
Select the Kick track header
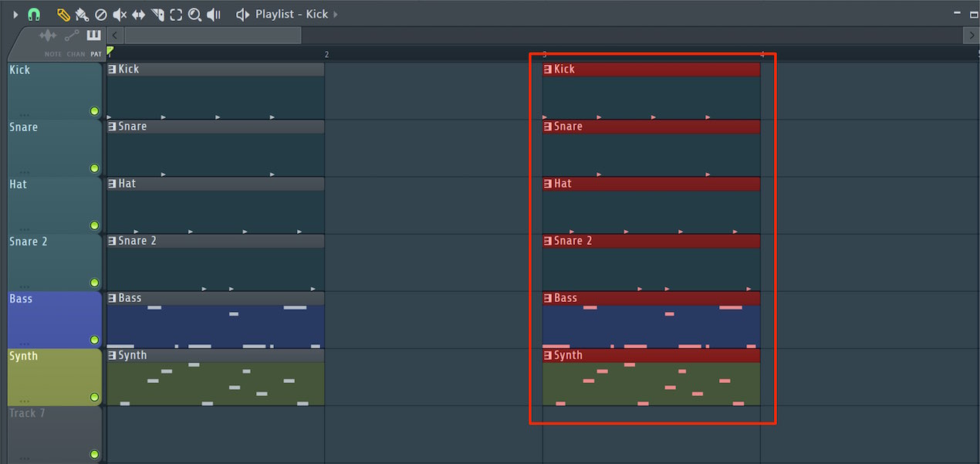point(55,90)
